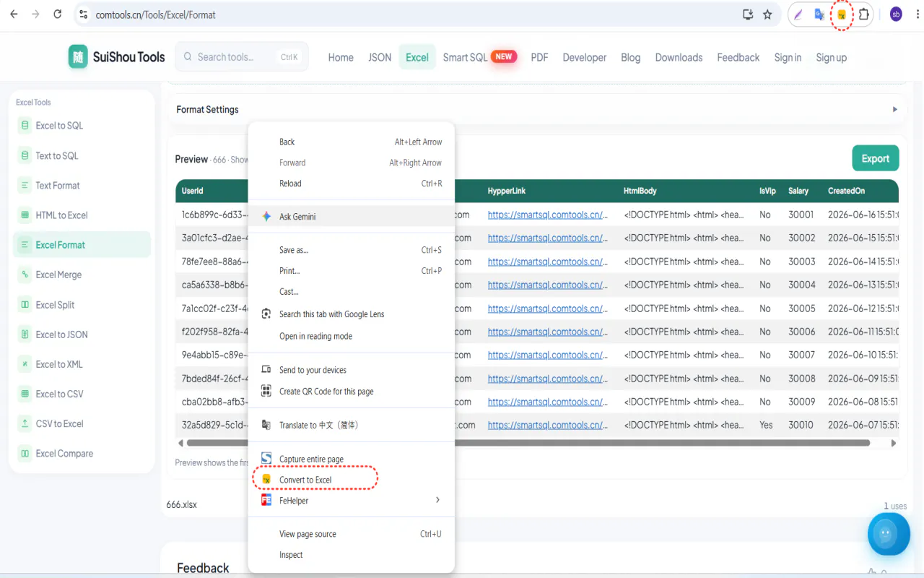Open the browser profile avatar

(896, 14)
